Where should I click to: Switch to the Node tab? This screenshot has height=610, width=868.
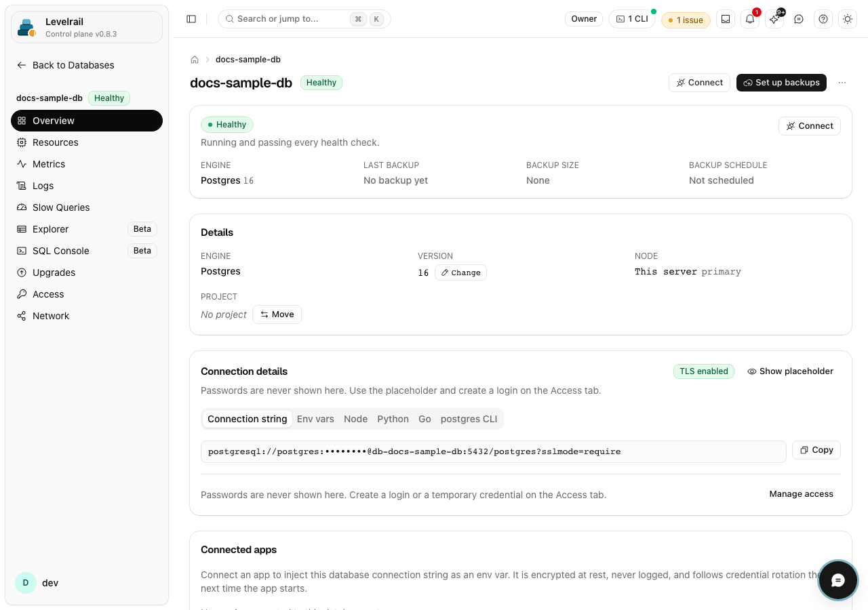(x=355, y=419)
